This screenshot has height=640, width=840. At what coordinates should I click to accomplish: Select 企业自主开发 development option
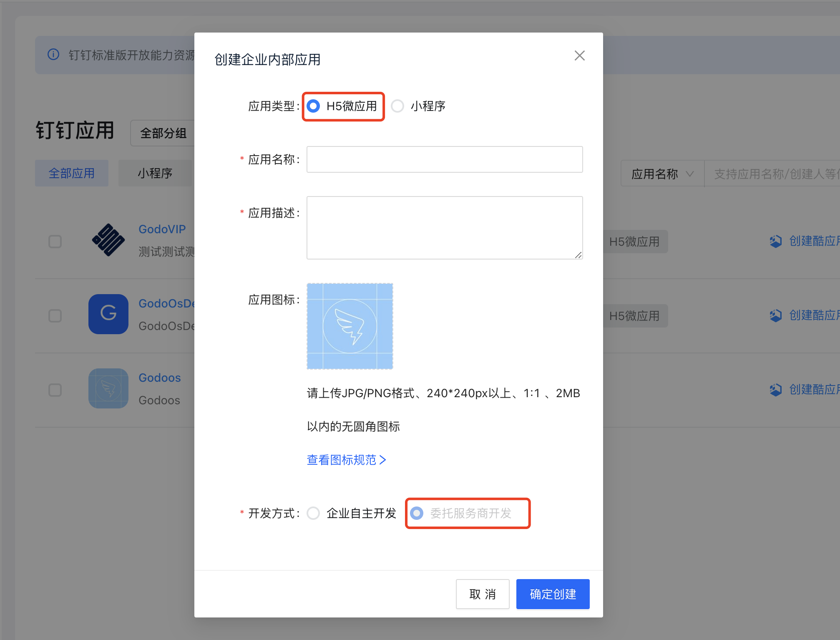pyautogui.click(x=312, y=513)
